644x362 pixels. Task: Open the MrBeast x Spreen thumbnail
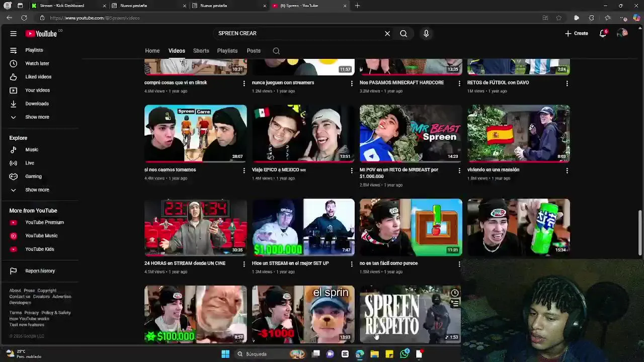[x=411, y=133]
